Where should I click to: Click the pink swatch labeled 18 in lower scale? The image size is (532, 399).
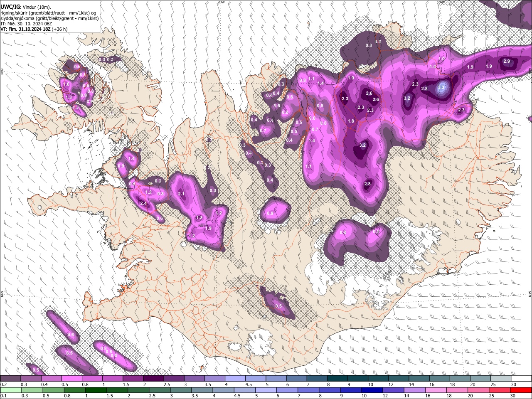457,390
